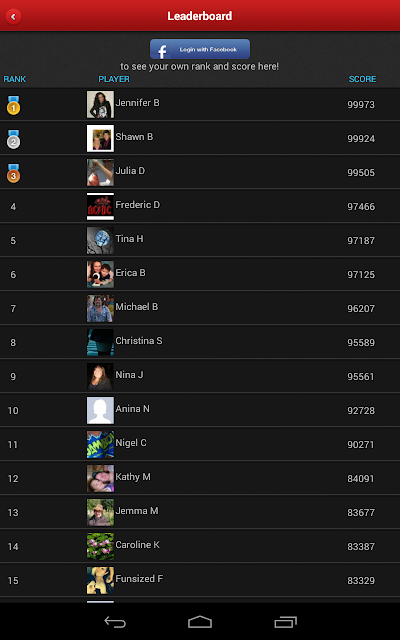Image resolution: width=400 pixels, height=640 pixels.
Task: Select Nigel C's player row
Action: pyautogui.click(x=200, y=444)
